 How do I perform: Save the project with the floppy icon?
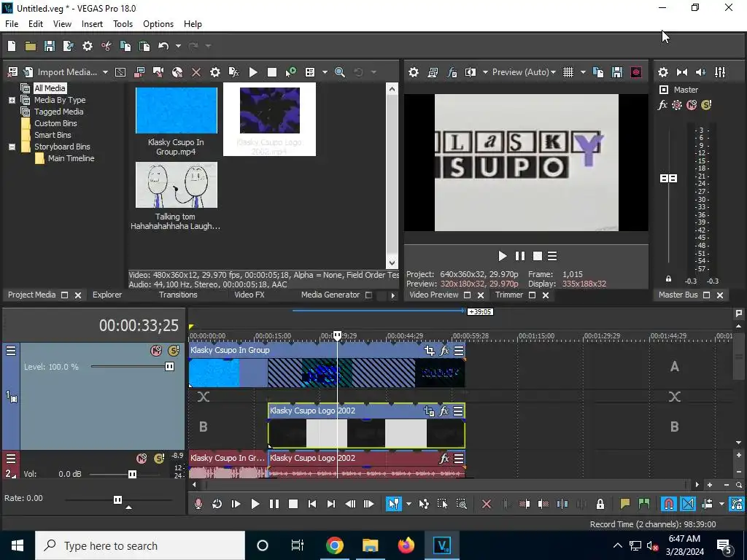[49, 46]
